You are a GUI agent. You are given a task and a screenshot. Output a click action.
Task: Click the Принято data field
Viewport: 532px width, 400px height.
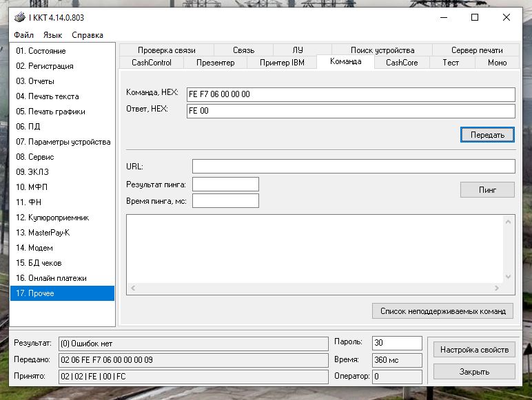coord(194,377)
